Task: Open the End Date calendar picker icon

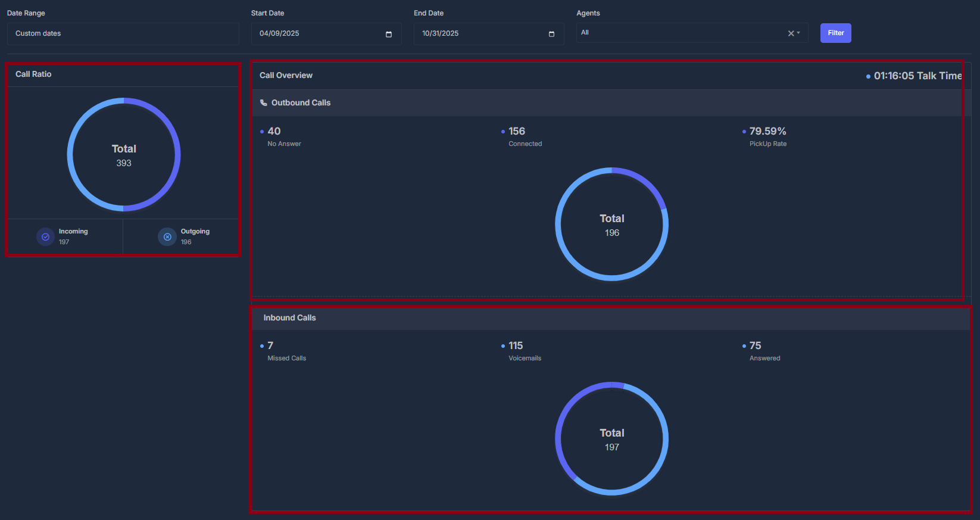Action: coord(551,34)
